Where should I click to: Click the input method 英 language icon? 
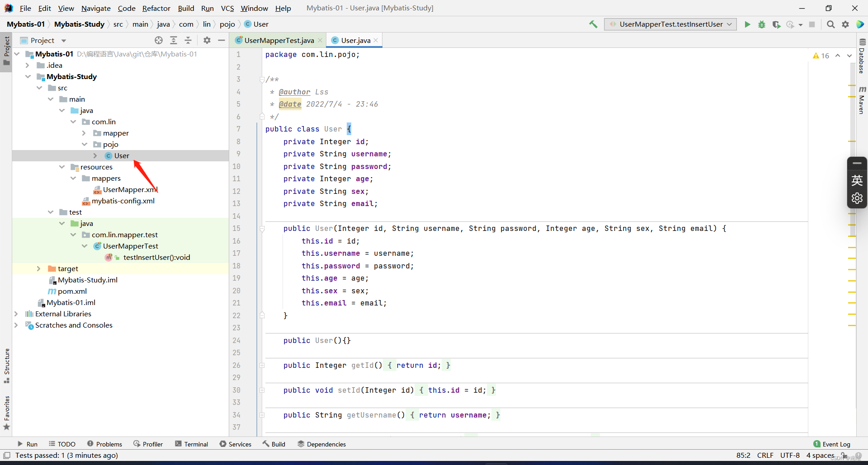857,181
